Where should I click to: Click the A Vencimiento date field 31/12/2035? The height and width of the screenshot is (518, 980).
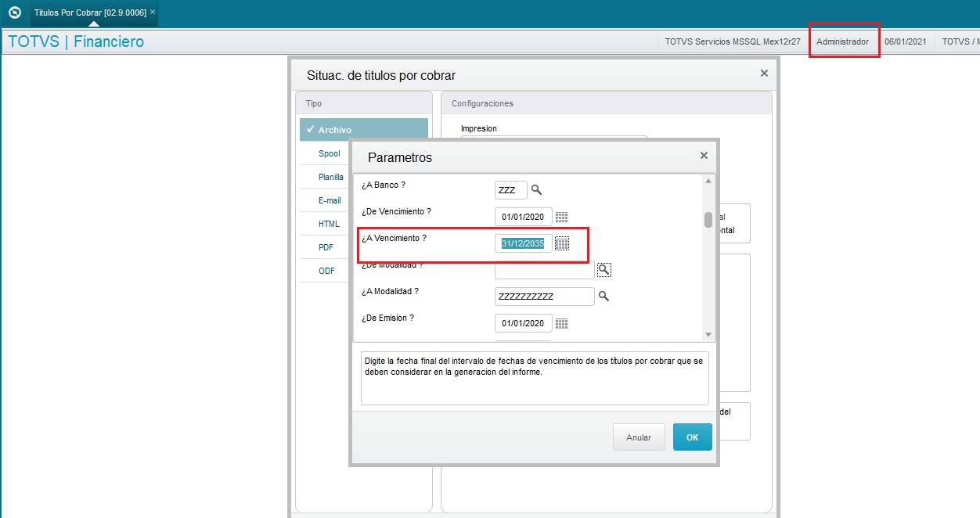[524, 243]
